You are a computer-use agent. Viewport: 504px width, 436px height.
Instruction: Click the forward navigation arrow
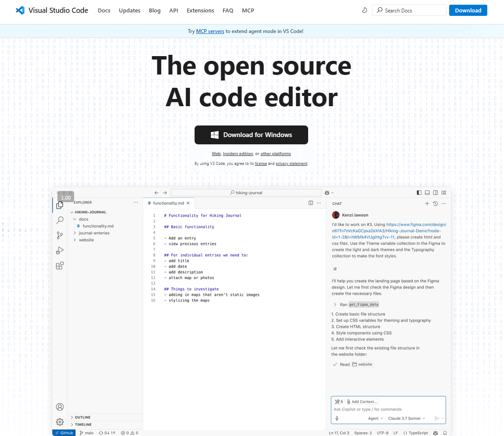[x=165, y=193]
